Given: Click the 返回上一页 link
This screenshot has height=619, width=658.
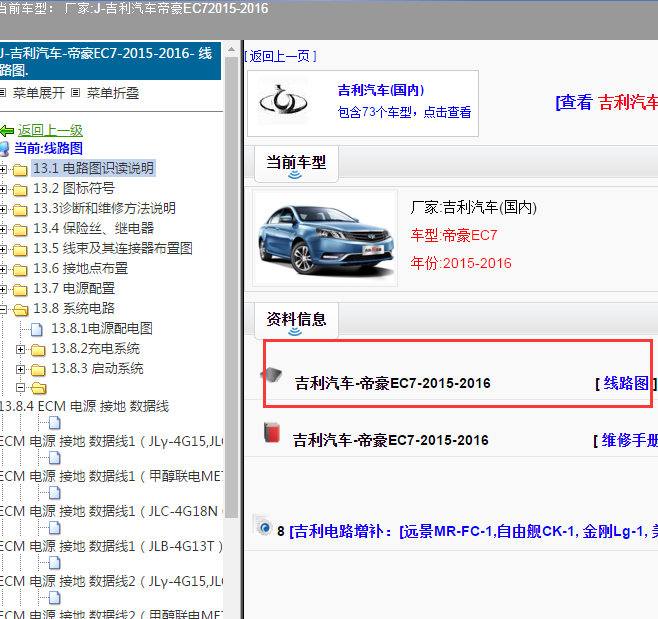Looking at the screenshot, I should (x=280, y=56).
